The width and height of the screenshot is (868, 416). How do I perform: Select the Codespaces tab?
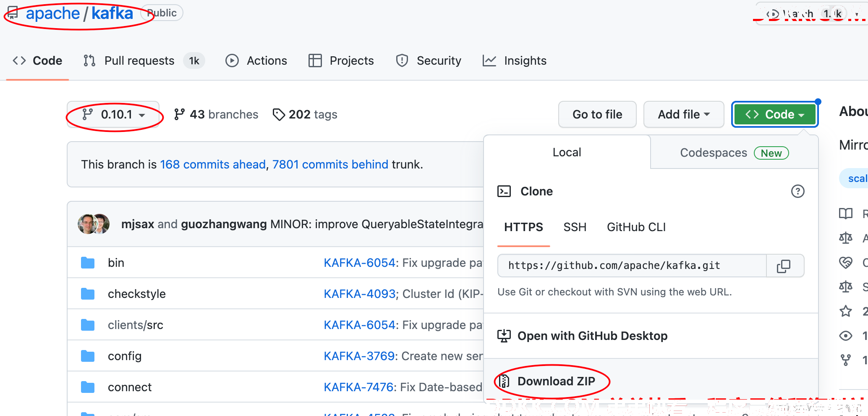coord(734,153)
